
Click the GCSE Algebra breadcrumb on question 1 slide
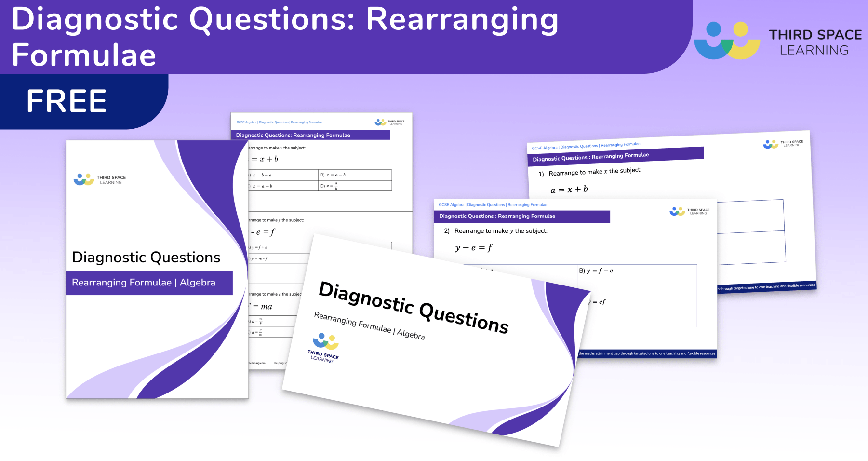click(x=586, y=146)
